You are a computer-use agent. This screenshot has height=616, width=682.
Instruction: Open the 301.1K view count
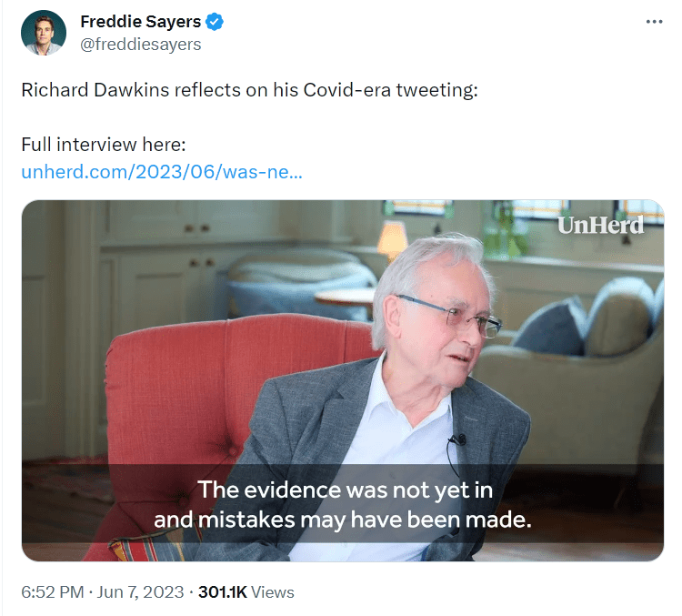[x=223, y=591]
